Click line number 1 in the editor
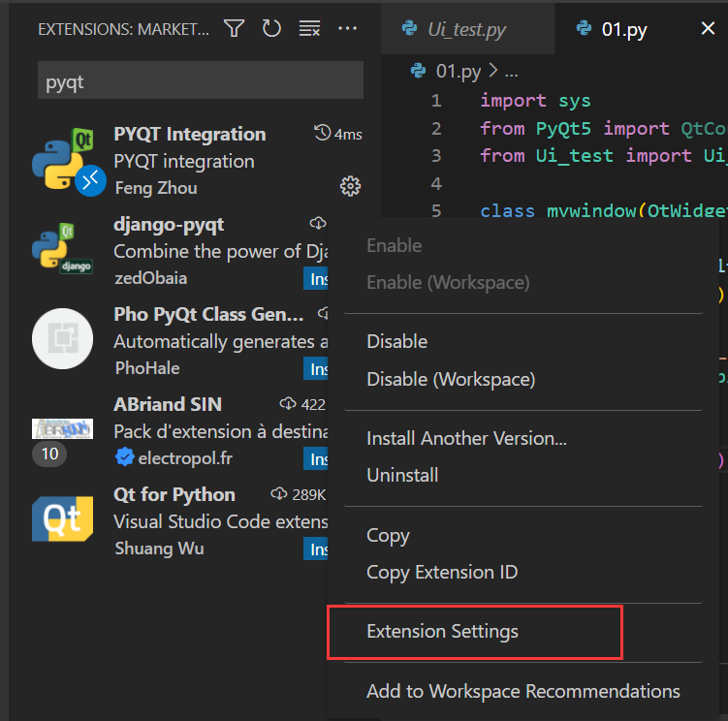 (x=436, y=101)
